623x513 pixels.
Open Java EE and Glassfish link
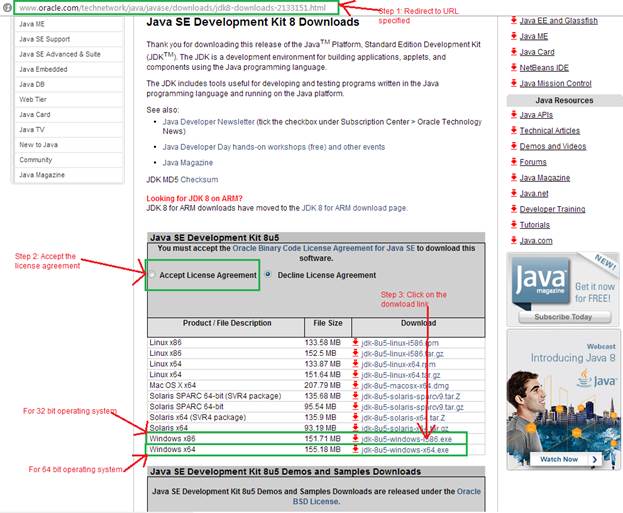coord(559,21)
